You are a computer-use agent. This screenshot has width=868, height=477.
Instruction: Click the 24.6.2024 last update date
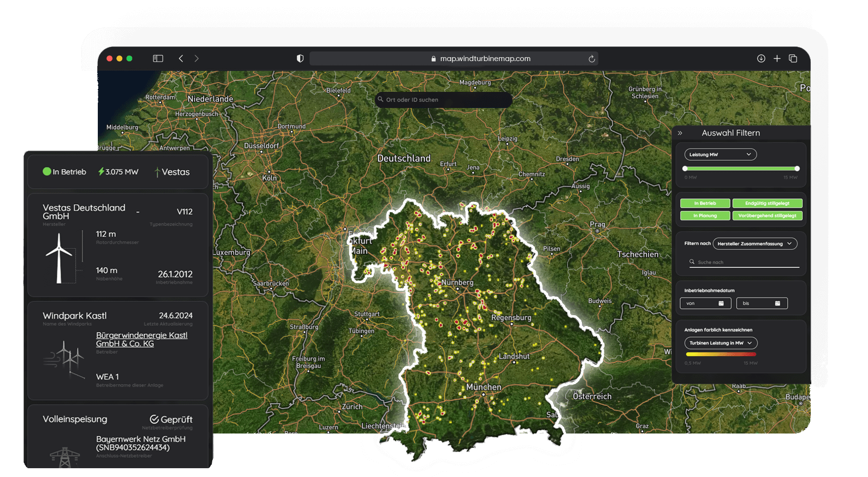click(x=176, y=316)
